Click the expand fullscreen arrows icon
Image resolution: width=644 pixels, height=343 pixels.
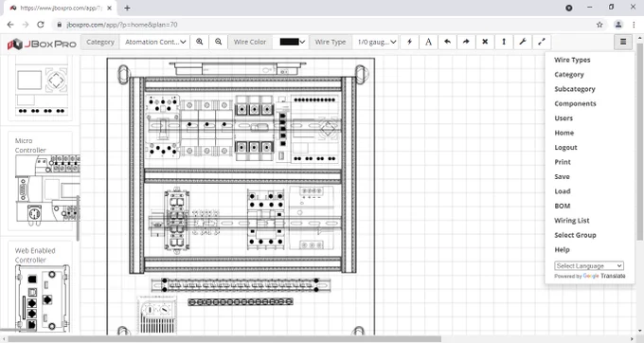point(542,42)
